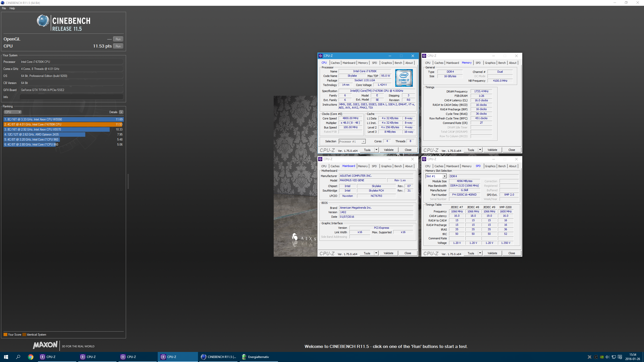The width and height of the screenshot is (644, 362).
Task: Click the title-bar icon of the active blue CPU-Z window
Action: point(320,56)
